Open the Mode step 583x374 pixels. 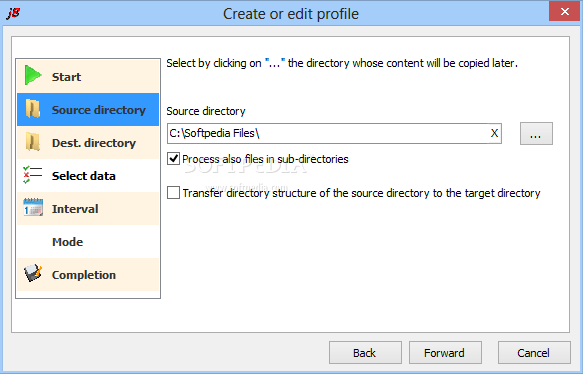(x=67, y=242)
